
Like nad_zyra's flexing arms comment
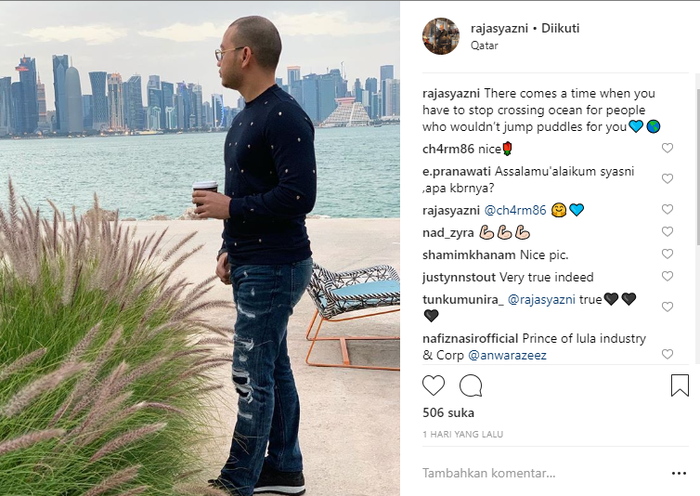(x=667, y=231)
